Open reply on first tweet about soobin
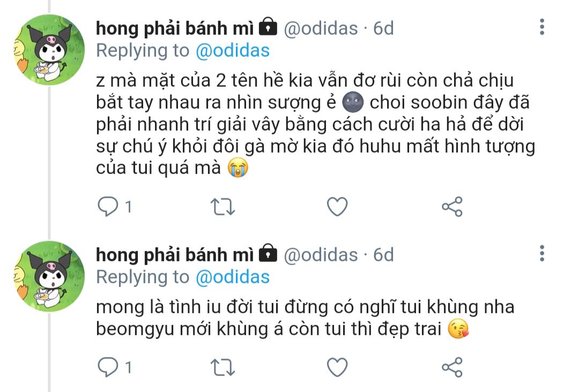 point(107,206)
